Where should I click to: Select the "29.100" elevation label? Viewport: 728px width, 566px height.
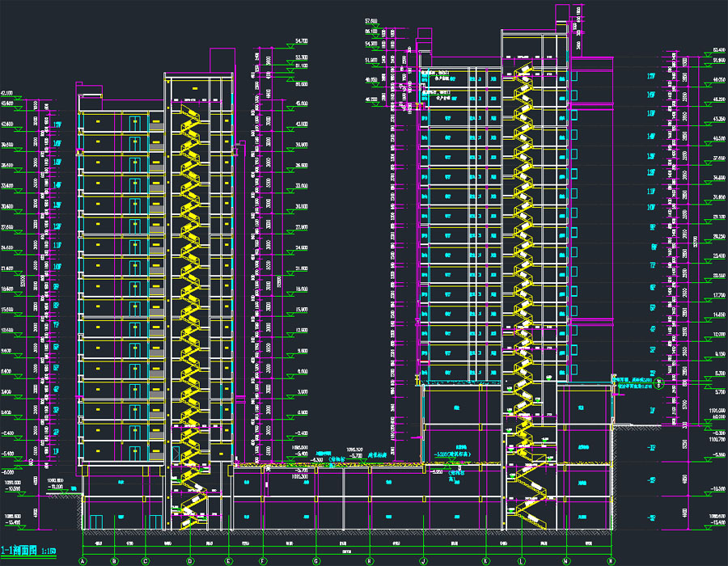click(719, 217)
